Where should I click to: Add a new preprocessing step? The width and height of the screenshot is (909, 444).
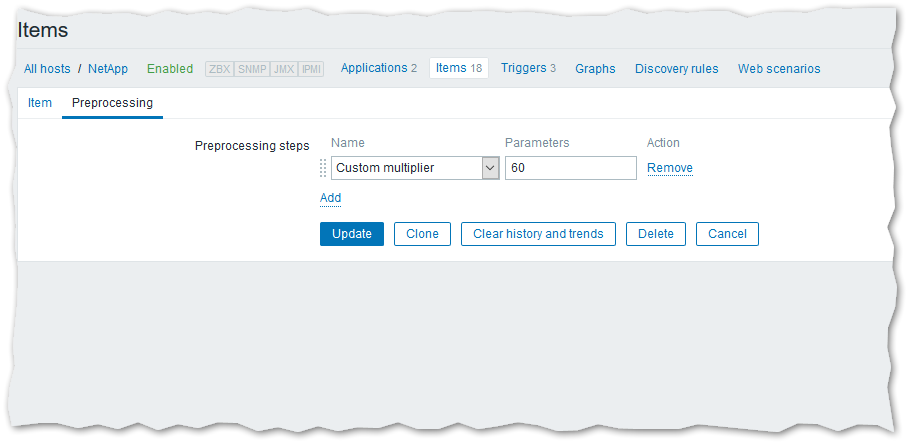coord(330,198)
